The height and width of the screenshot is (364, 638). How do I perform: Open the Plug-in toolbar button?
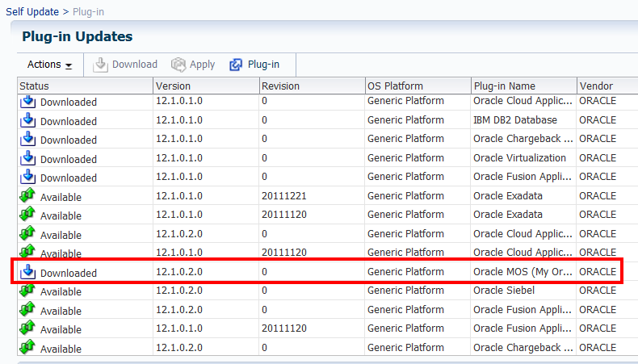(x=254, y=65)
